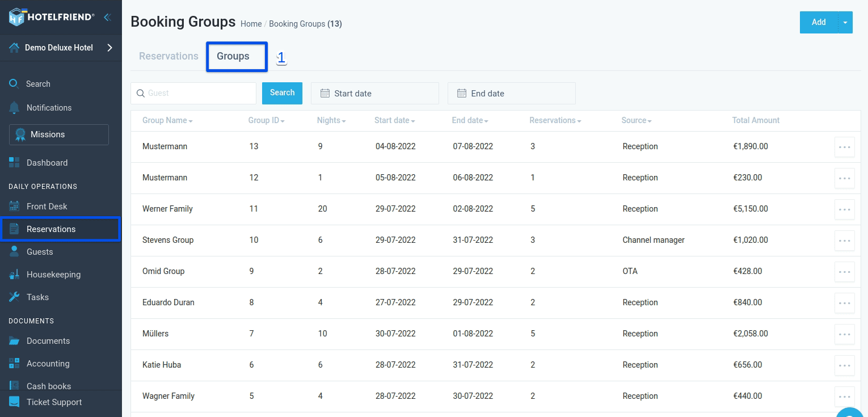Image resolution: width=868 pixels, height=417 pixels.
Task: Select the Groups tab
Action: pyautogui.click(x=233, y=56)
